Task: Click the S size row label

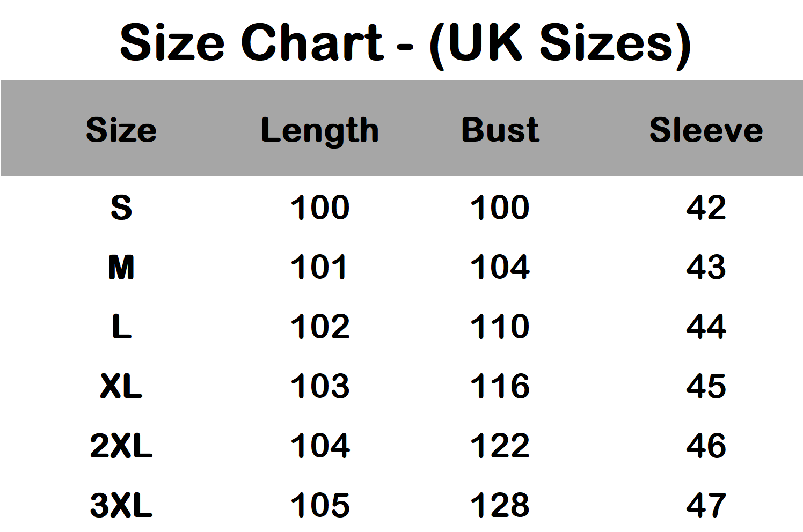Action: click(121, 208)
